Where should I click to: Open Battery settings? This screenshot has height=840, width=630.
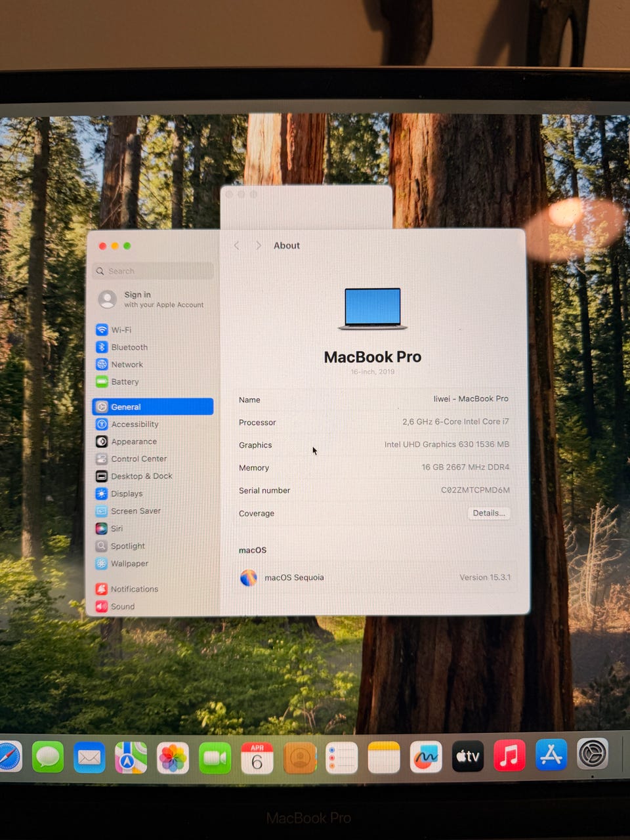pyautogui.click(x=152, y=382)
